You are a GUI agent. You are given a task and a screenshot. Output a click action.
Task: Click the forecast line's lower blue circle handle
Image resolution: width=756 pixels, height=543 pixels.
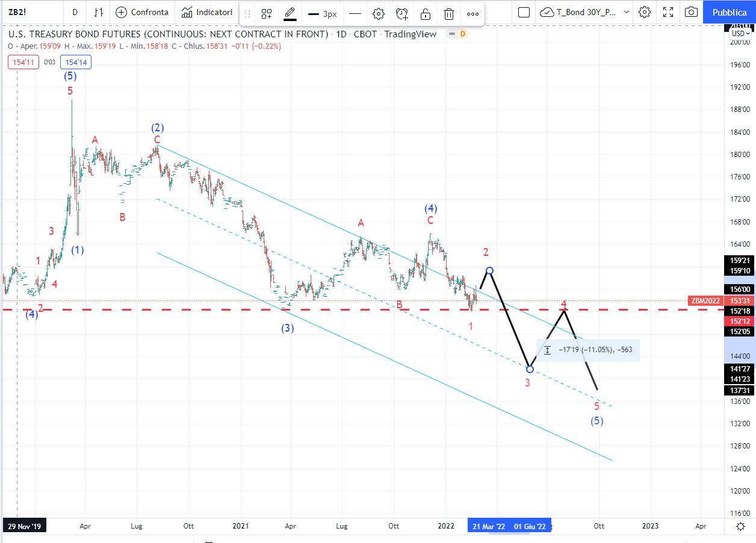(530, 369)
